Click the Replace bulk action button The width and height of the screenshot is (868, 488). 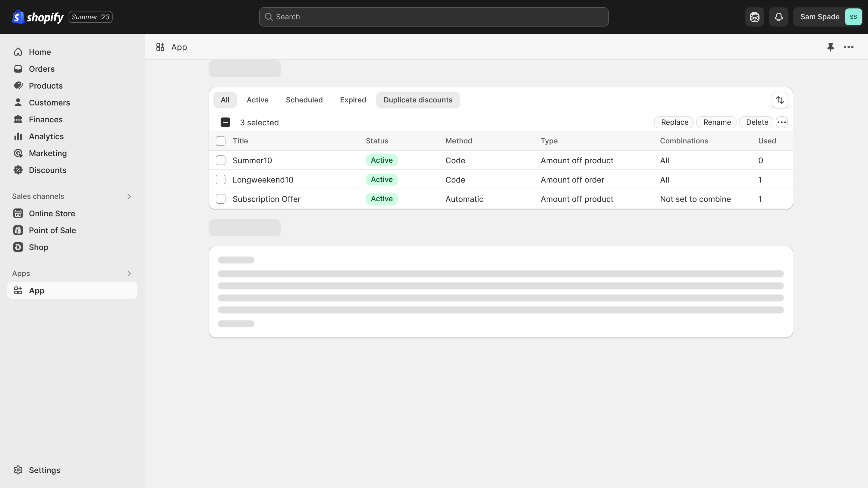coord(674,122)
